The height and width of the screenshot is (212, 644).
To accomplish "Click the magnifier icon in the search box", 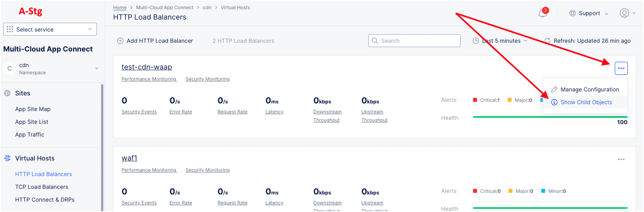I will [x=375, y=41].
